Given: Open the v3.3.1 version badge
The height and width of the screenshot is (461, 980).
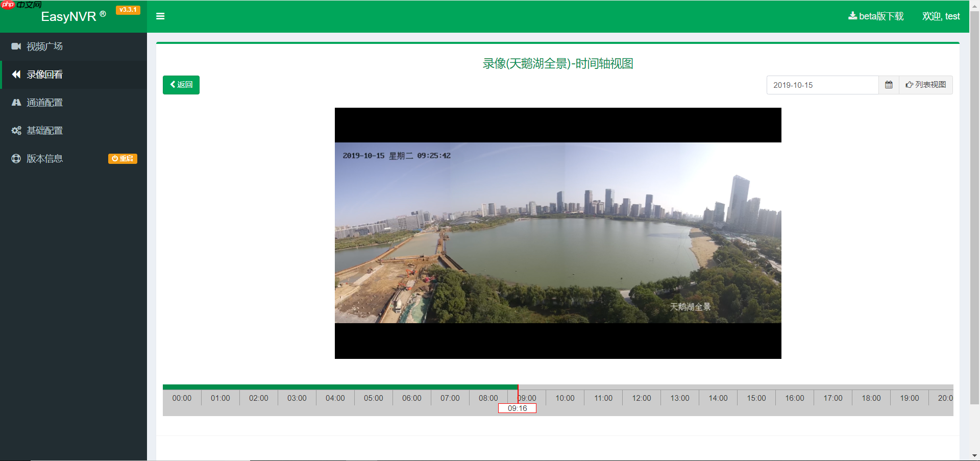Looking at the screenshot, I should [x=128, y=9].
